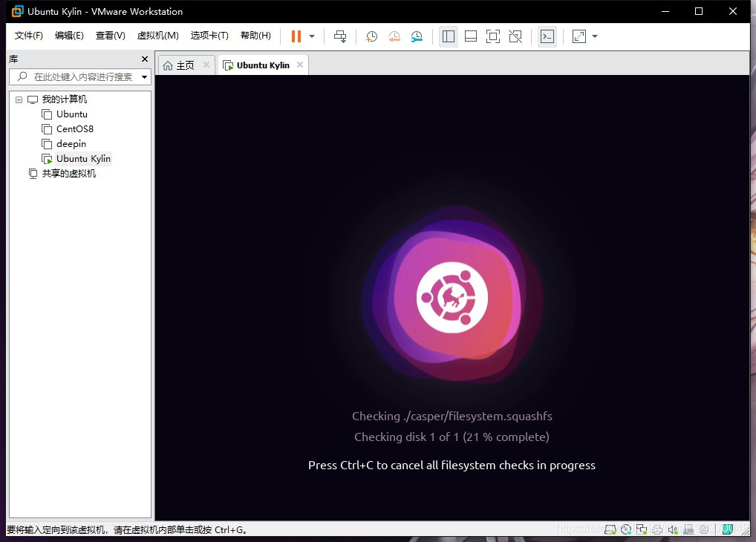
Task: Select the Ubuntu virtual machine
Action: tap(72, 114)
